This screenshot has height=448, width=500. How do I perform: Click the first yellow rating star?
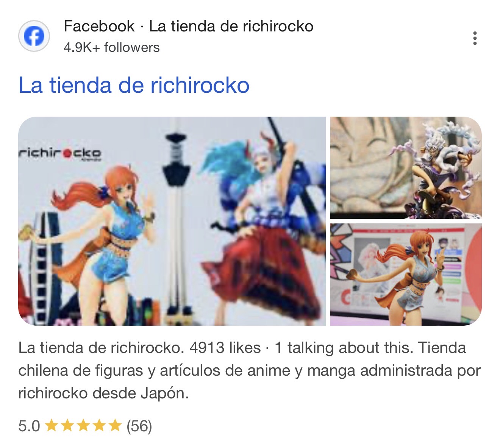click(51, 426)
